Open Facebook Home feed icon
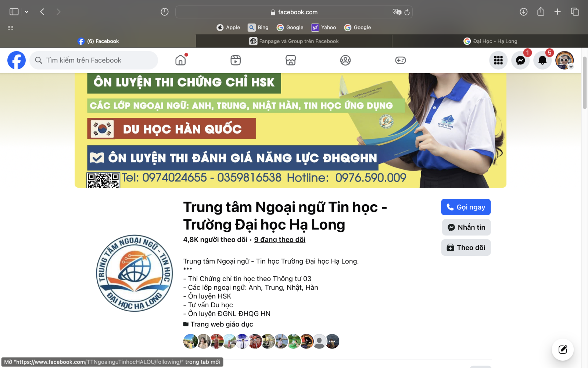This screenshot has width=588, height=368. pos(180,60)
